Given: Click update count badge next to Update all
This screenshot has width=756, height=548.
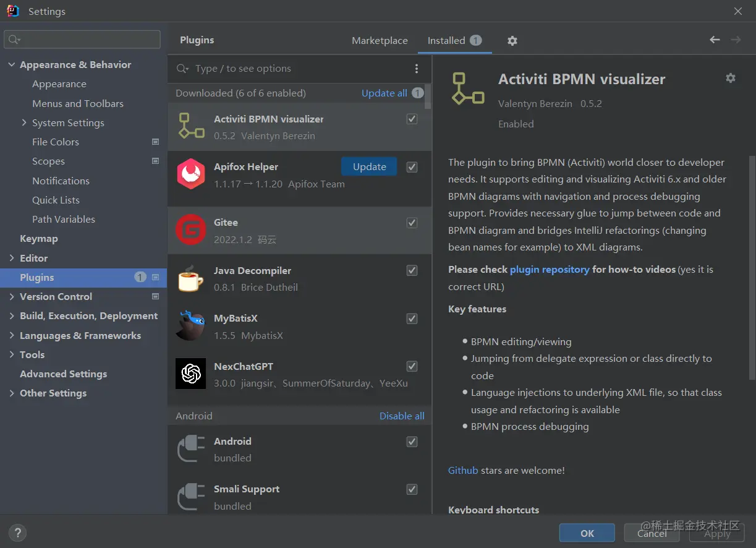Looking at the screenshot, I should pyautogui.click(x=418, y=93).
